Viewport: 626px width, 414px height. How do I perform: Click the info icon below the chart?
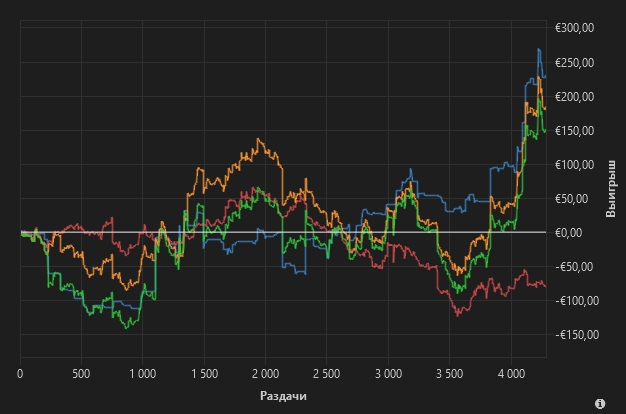[x=600, y=404]
